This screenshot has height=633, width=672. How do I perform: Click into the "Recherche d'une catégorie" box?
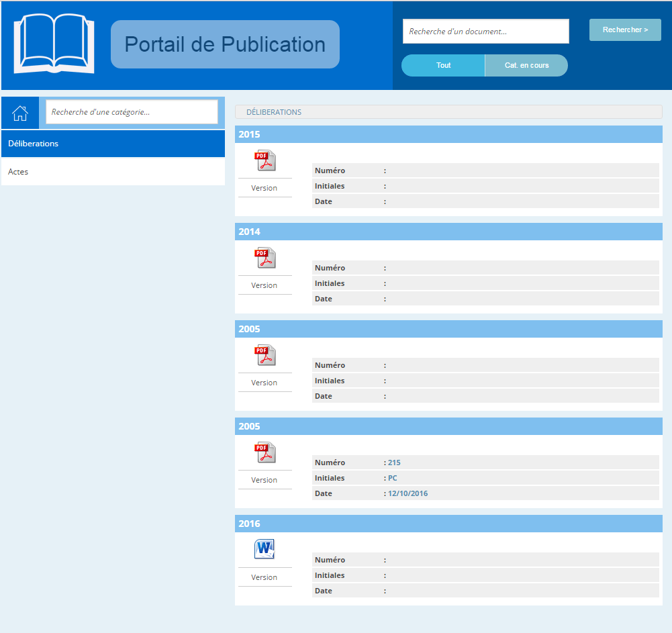(132, 112)
